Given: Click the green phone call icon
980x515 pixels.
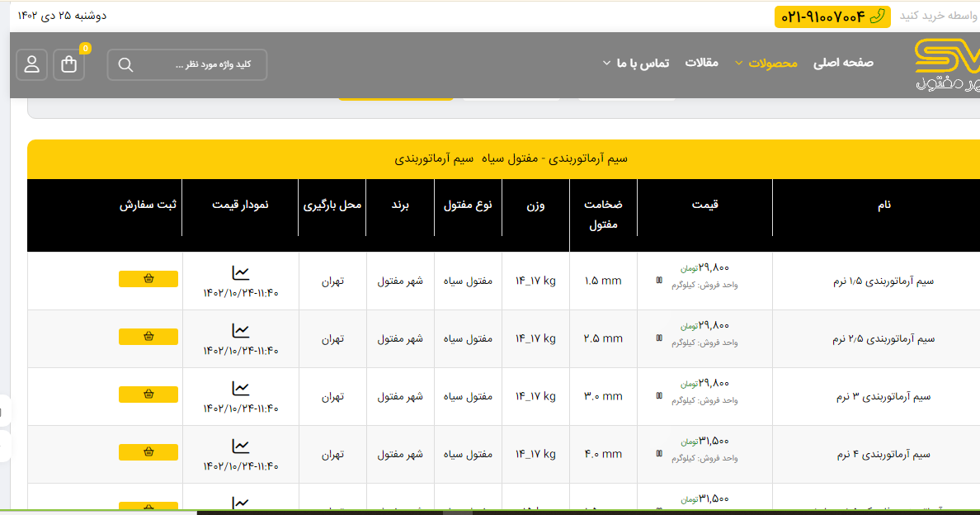Looking at the screenshot, I should (x=877, y=16).
